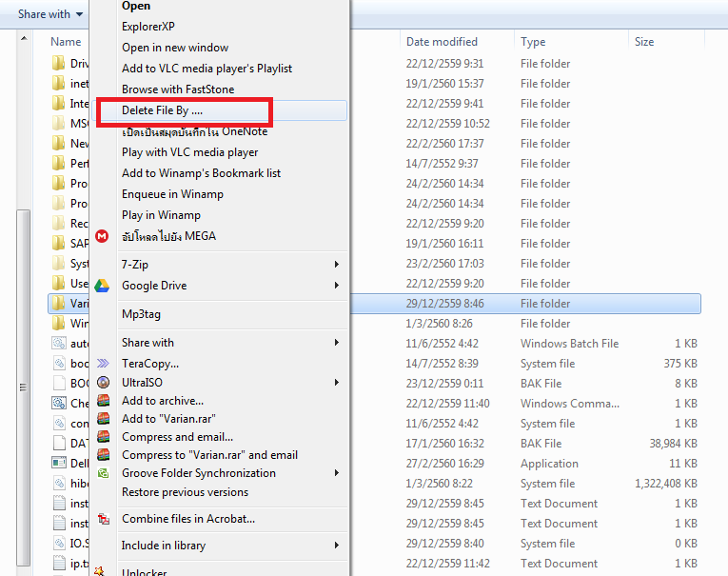Screen dimensions: 728x576
Task: Click the Groove Folder Synchronization icon
Action: click(x=103, y=473)
